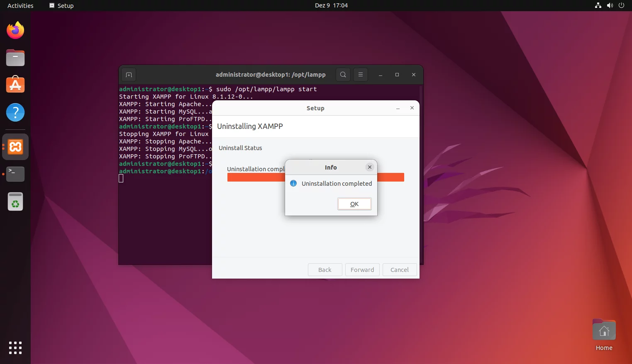Minimize the Setup window

[398, 108]
